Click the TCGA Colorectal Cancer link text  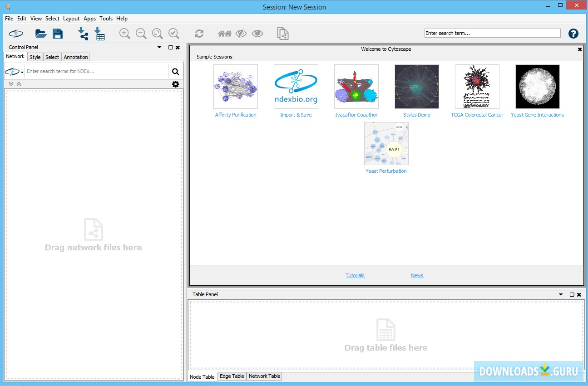(477, 115)
